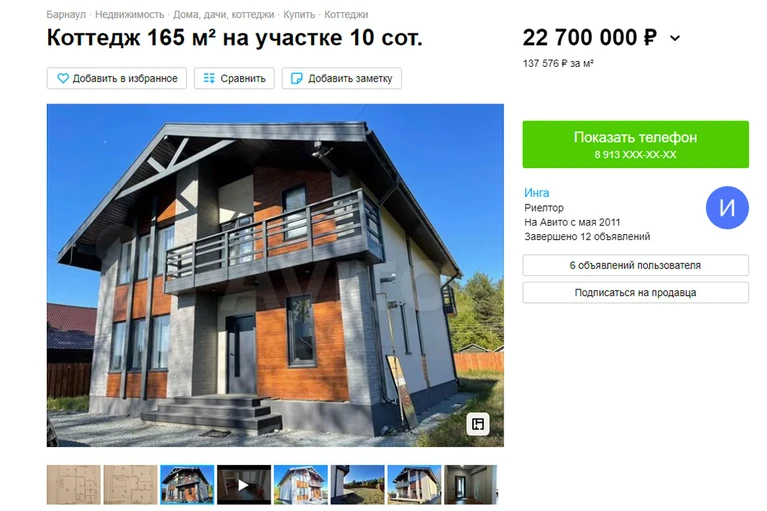This screenshot has width=767, height=511.
Task: Go to Барнаул breadcrumb
Action: point(66,15)
